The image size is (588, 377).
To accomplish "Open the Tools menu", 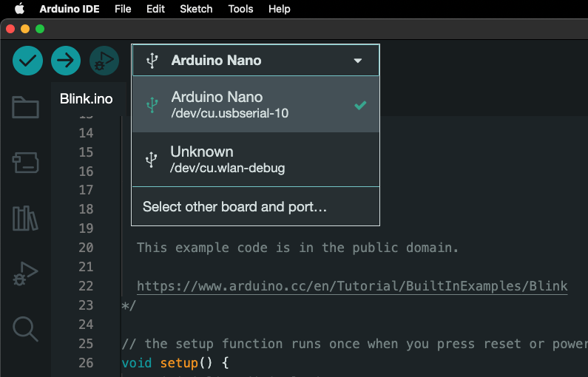I will (240, 9).
